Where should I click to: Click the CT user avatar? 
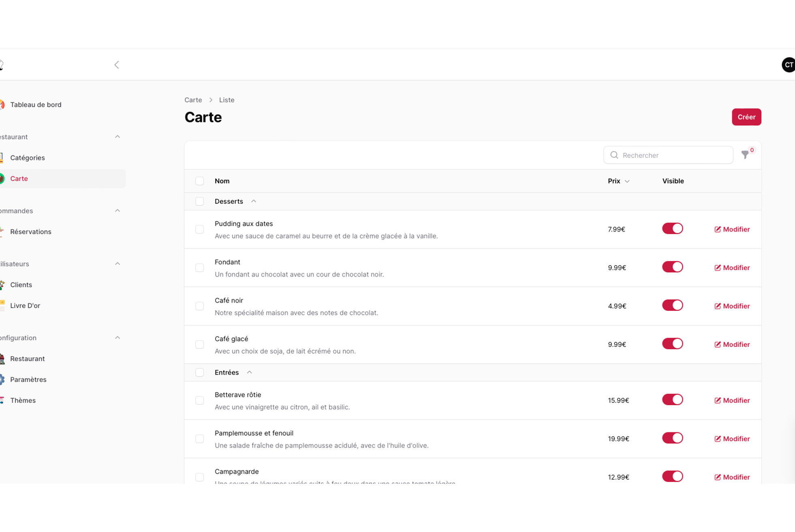coord(789,65)
